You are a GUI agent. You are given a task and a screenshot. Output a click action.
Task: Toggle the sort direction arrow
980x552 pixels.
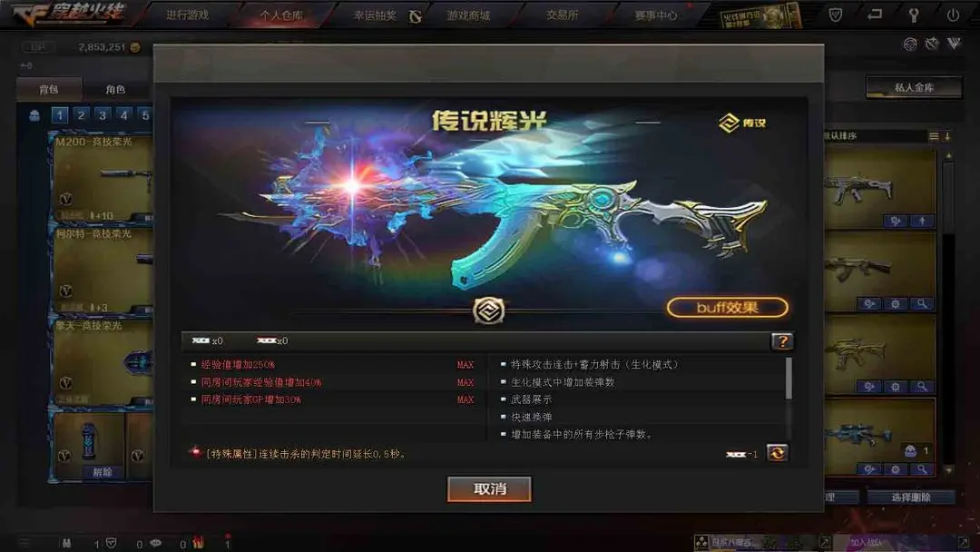pyautogui.click(x=947, y=135)
